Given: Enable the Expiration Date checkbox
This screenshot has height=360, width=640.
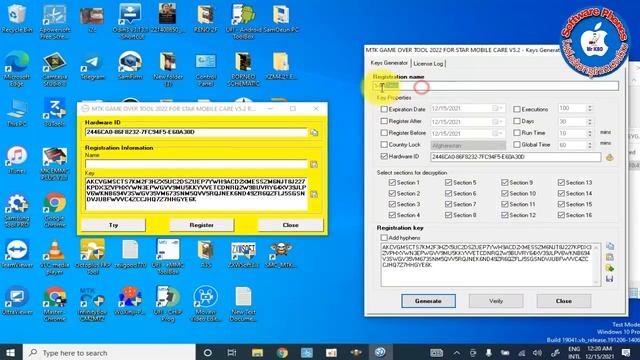Looking at the screenshot, I should coord(384,109).
